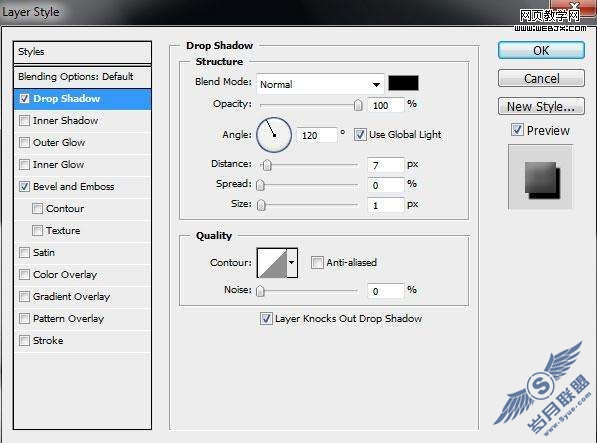Toggle the Use Global Light checkbox

(x=360, y=135)
